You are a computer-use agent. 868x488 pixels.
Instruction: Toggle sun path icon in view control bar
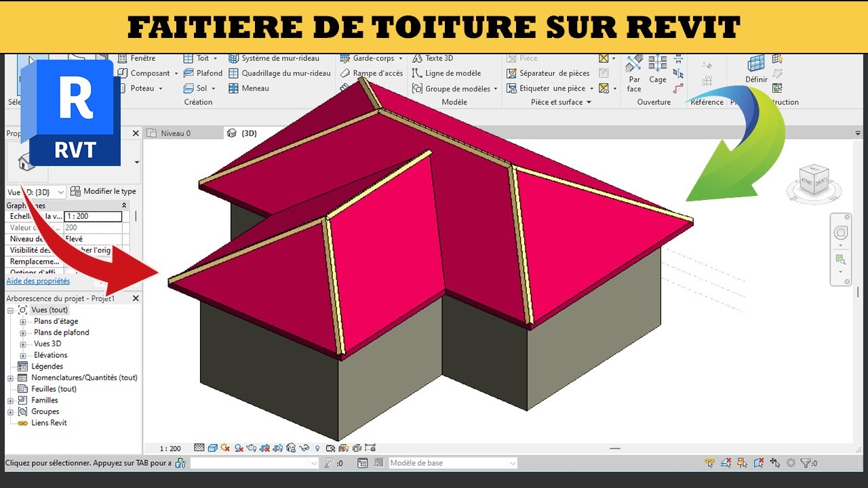(x=225, y=448)
